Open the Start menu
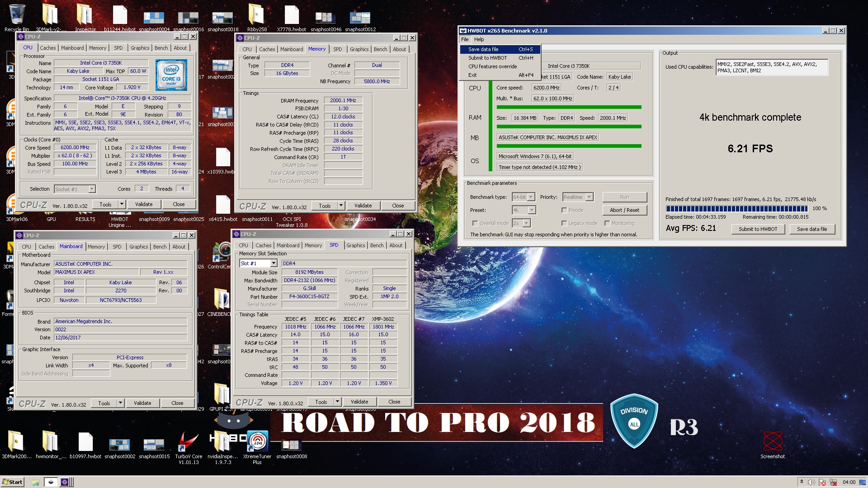 (13, 482)
